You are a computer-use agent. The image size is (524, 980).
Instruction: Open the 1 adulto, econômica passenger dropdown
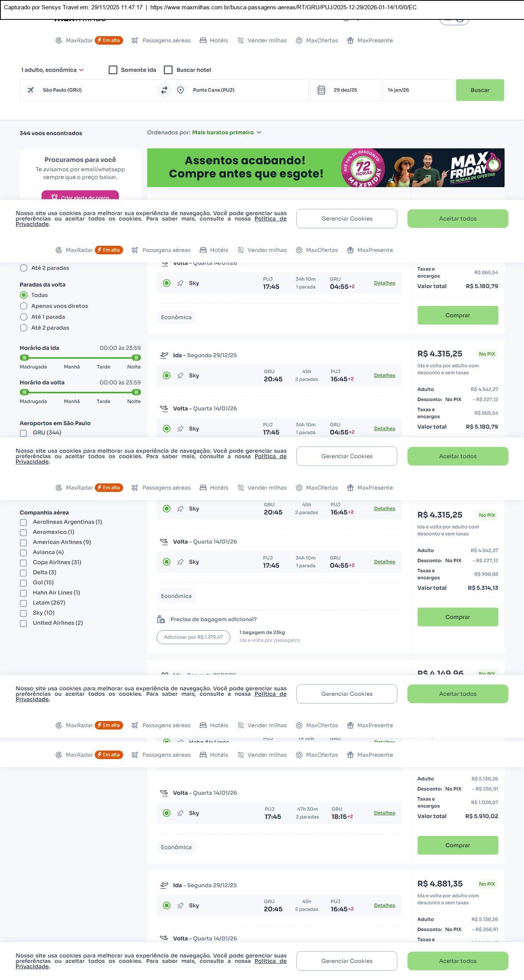click(52, 70)
